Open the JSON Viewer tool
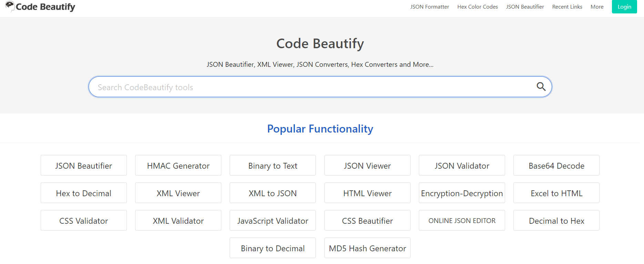 pos(368,165)
